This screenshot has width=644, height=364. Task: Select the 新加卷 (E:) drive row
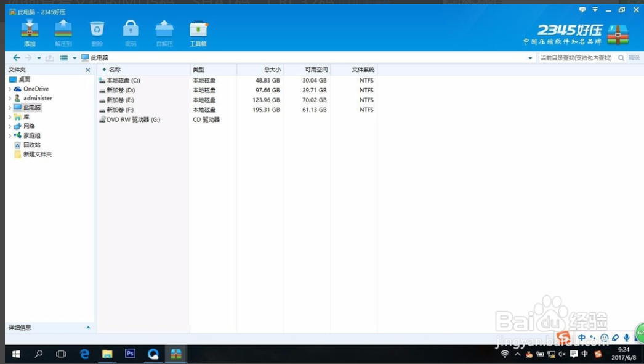(x=237, y=100)
